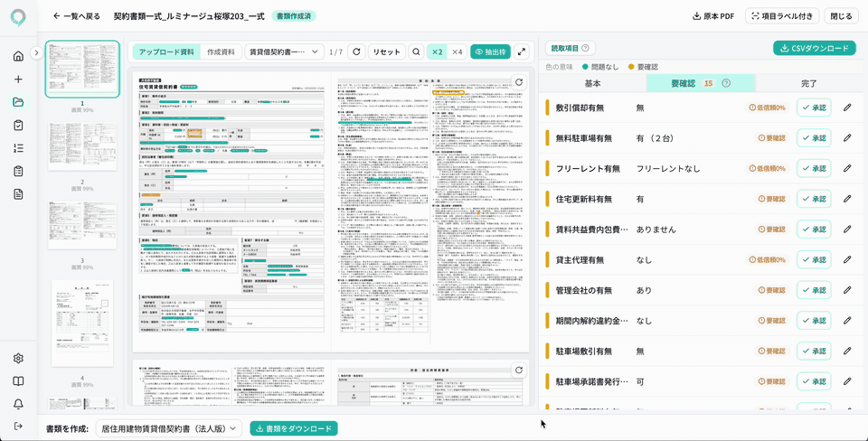Edit the 駐車場敷引有無 row with pencil icon

pos(847,351)
